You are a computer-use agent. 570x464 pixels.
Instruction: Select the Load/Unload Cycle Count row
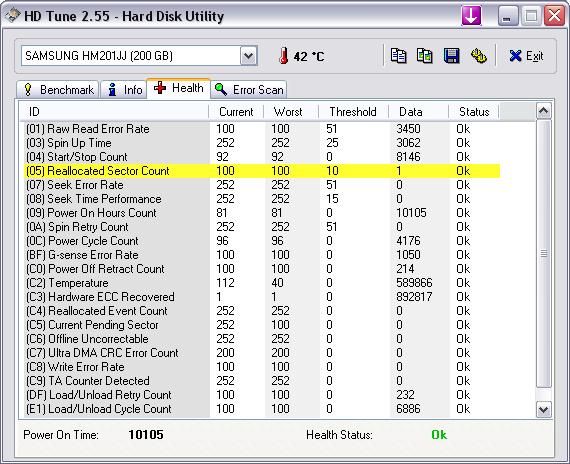tap(262, 409)
